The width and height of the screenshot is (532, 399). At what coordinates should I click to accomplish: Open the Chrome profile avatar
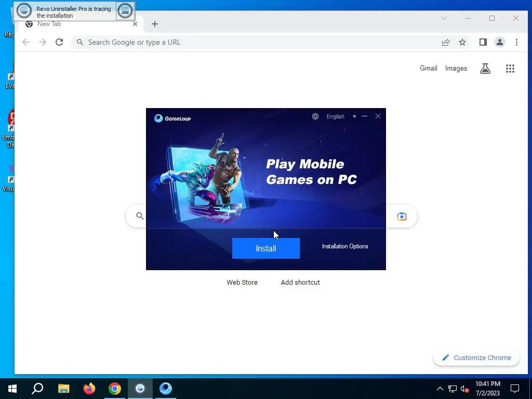[499, 42]
